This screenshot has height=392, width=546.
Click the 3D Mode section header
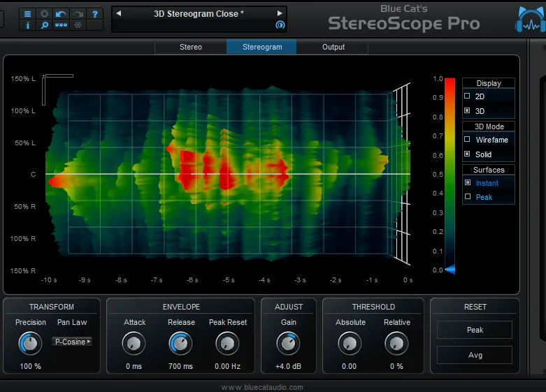coord(489,126)
